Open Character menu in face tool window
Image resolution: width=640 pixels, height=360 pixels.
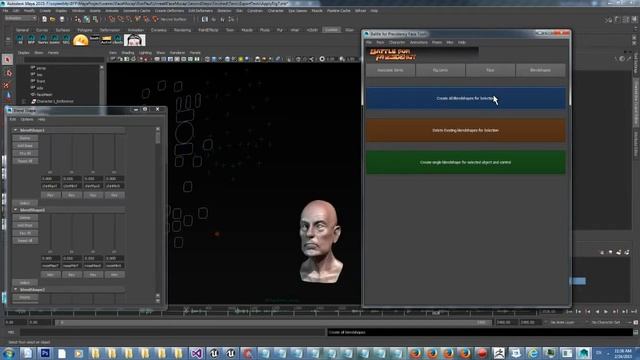click(x=397, y=42)
